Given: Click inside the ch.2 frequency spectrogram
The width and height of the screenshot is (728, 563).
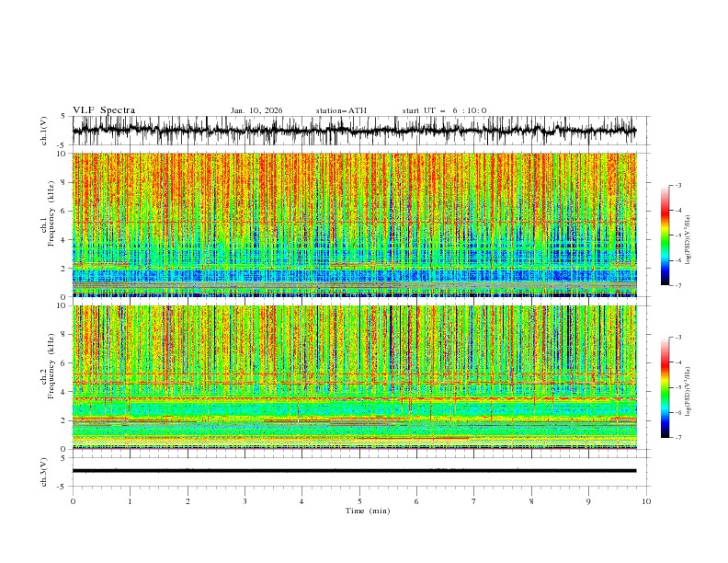Looking at the screenshot, I should (354, 377).
